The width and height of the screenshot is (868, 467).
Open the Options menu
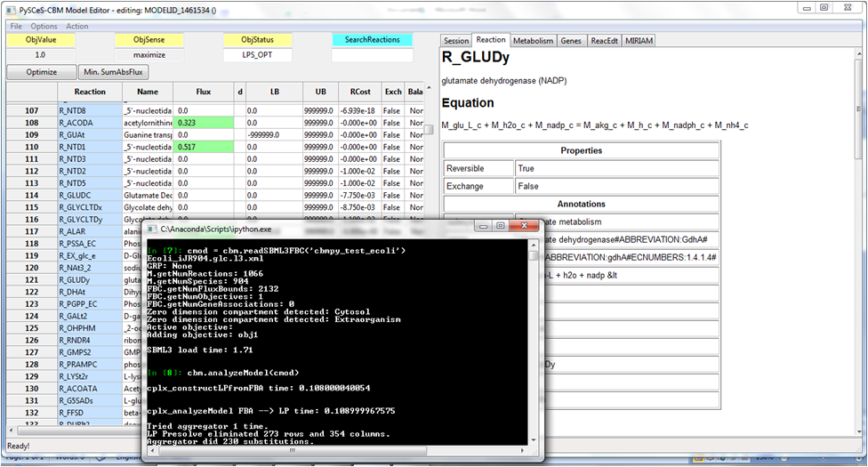[x=44, y=26]
